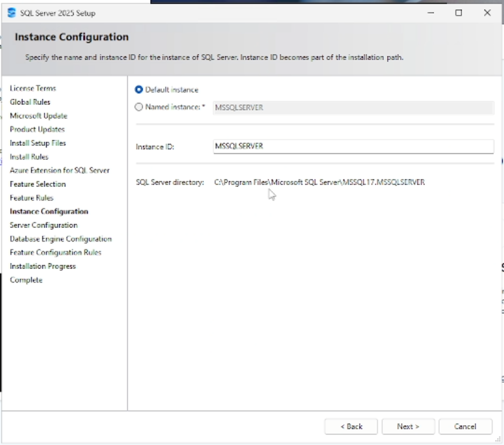
Task: Click the Complete step in the sidebar
Action: coord(26,279)
